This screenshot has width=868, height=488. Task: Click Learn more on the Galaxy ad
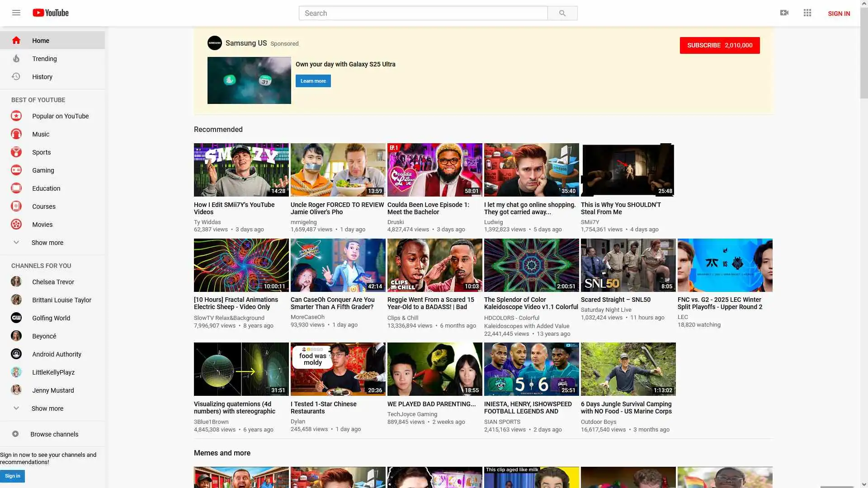(313, 81)
